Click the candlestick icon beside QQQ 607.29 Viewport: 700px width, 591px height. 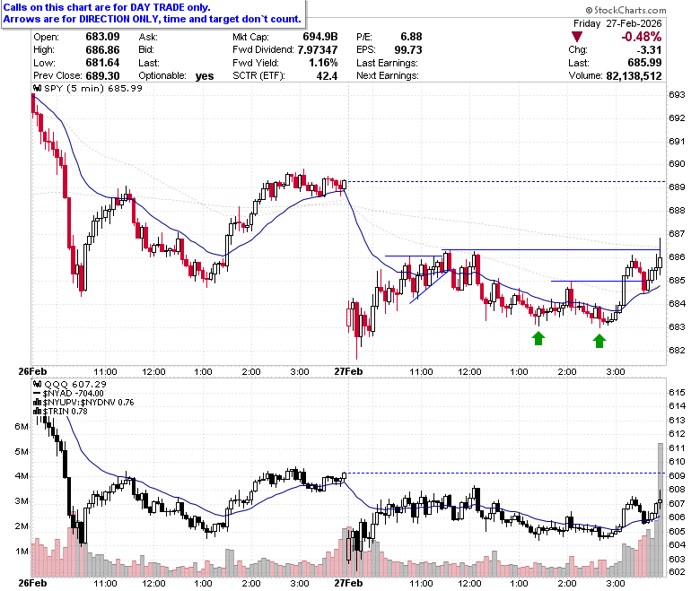pos(38,384)
